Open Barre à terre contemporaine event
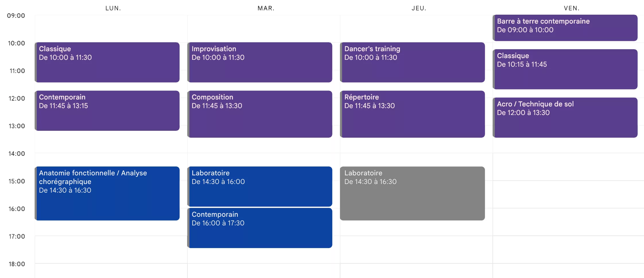This screenshot has height=278, width=644. tap(565, 28)
